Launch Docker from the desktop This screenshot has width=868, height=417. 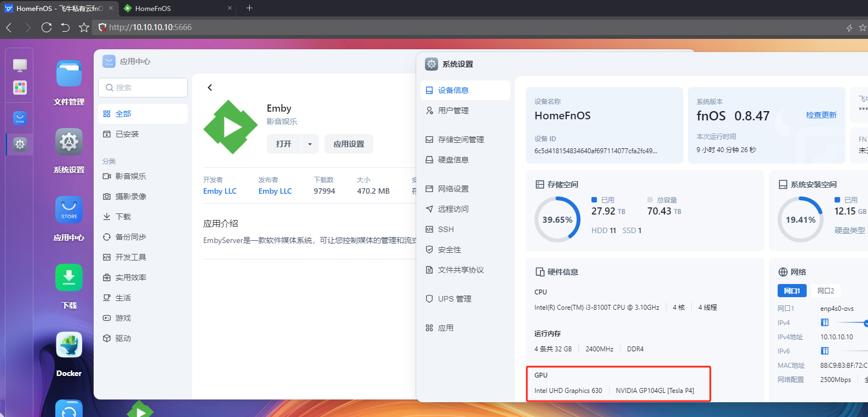(69, 346)
